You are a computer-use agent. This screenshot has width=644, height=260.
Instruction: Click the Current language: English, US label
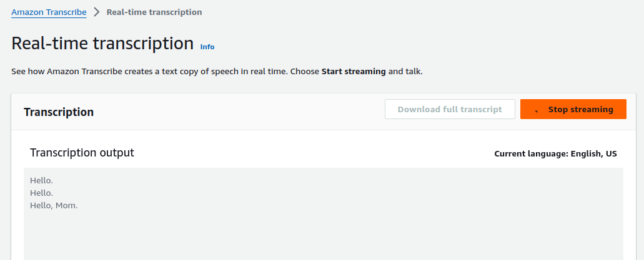[x=555, y=153]
